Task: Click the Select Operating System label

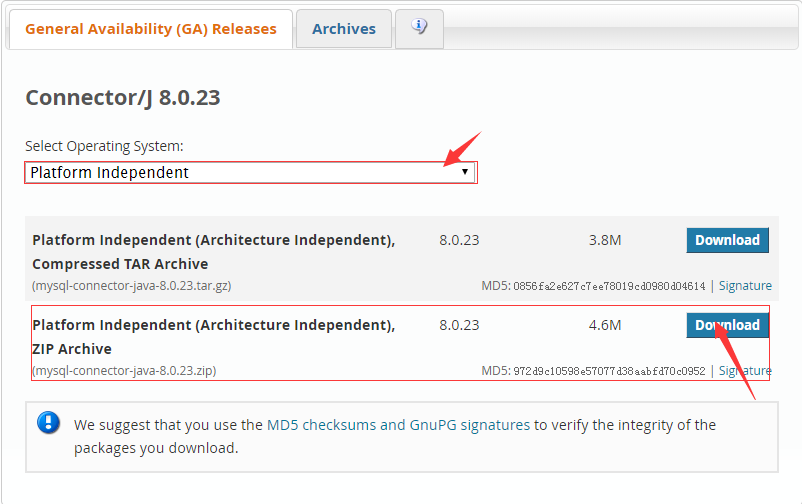Action: tap(104, 146)
